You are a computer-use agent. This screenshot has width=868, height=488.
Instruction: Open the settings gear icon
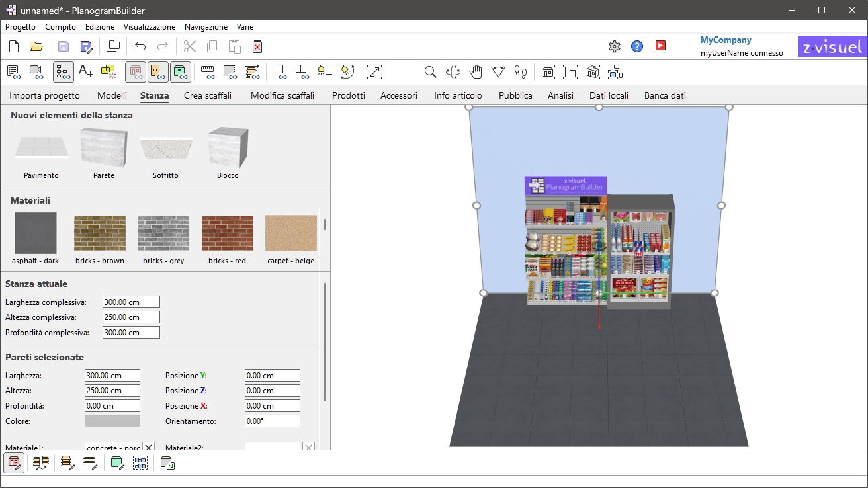click(615, 46)
